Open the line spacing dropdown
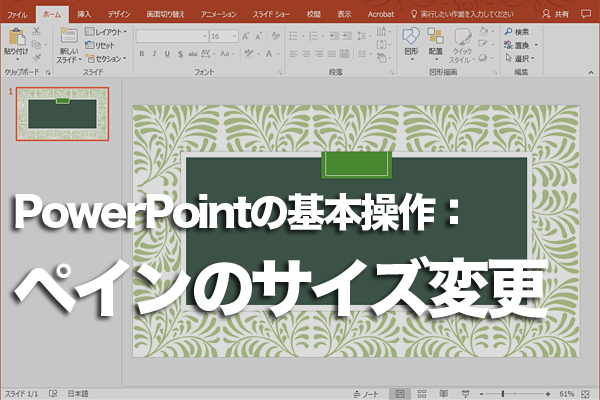This screenshot has height=400, width=600. tap(364, 36)
